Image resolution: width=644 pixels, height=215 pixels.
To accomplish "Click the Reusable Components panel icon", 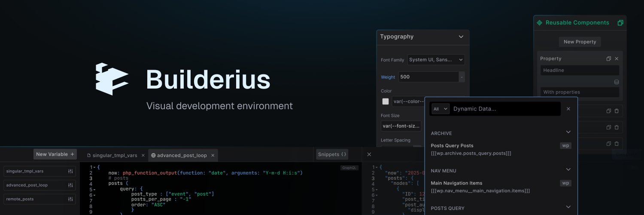I will (540, 23).
